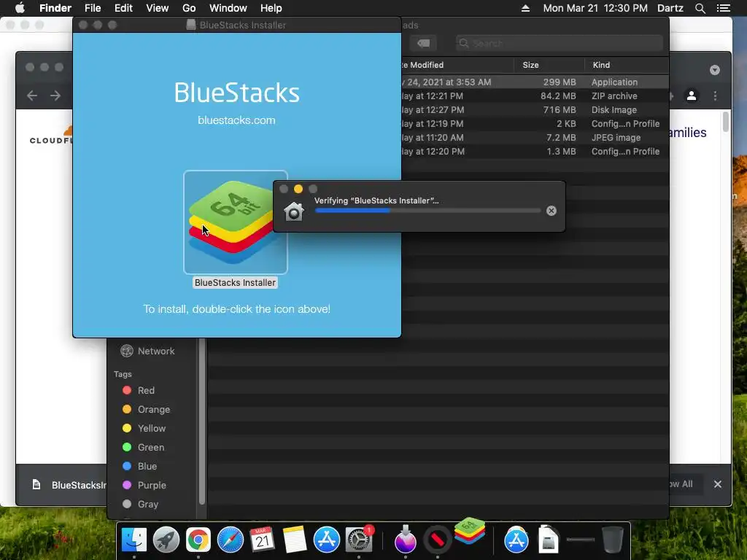The height and width of the screenshot is (560, 747).
Task: Click the date and time in menu bar
Action: (x=595, y=8)
